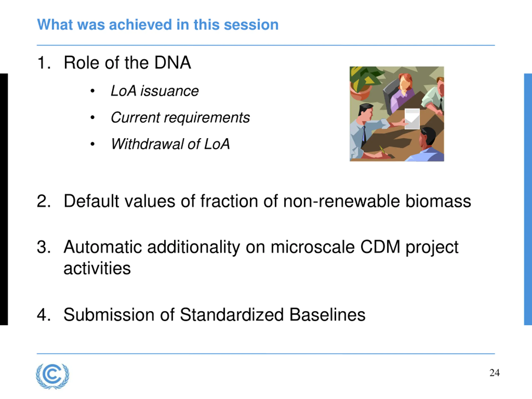The image size is (532, 399).
Task: Click the slide number 24
Action: [494, 373]
